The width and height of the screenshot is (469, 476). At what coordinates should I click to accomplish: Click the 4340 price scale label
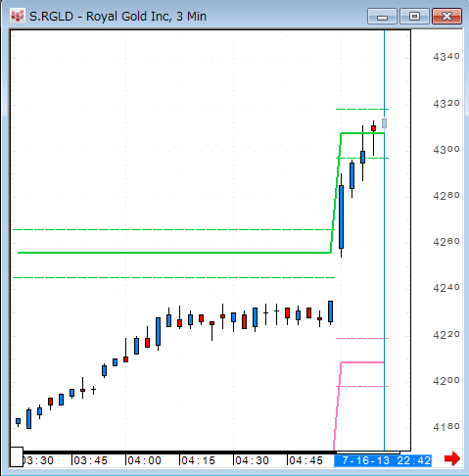point(446,57)
